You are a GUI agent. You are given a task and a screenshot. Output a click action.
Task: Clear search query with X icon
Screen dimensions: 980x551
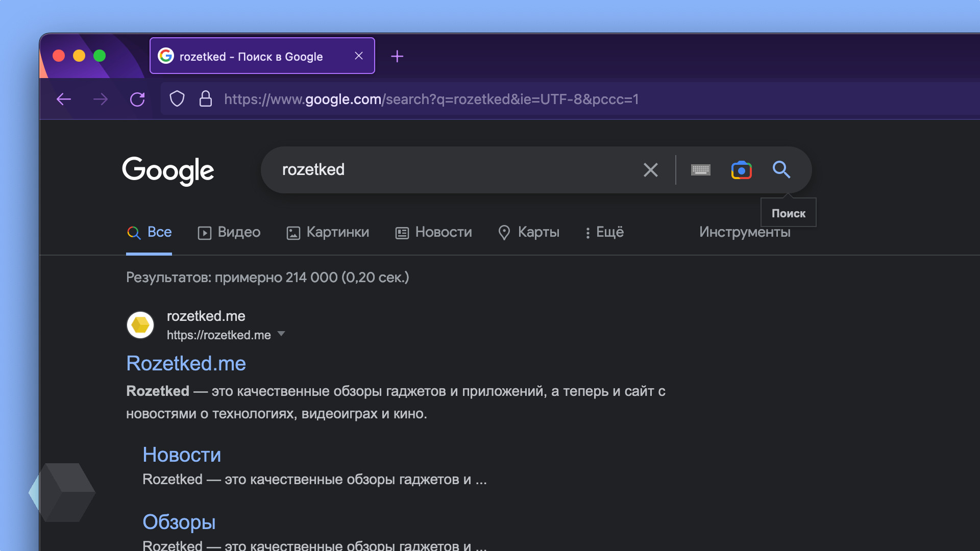coord(650,170)
